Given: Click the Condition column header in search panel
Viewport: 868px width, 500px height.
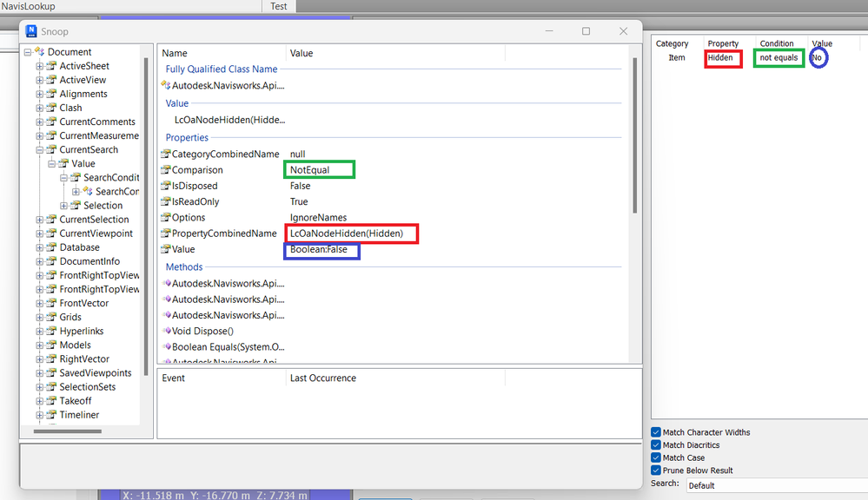Looking at the screenshot, I should 776,43.
